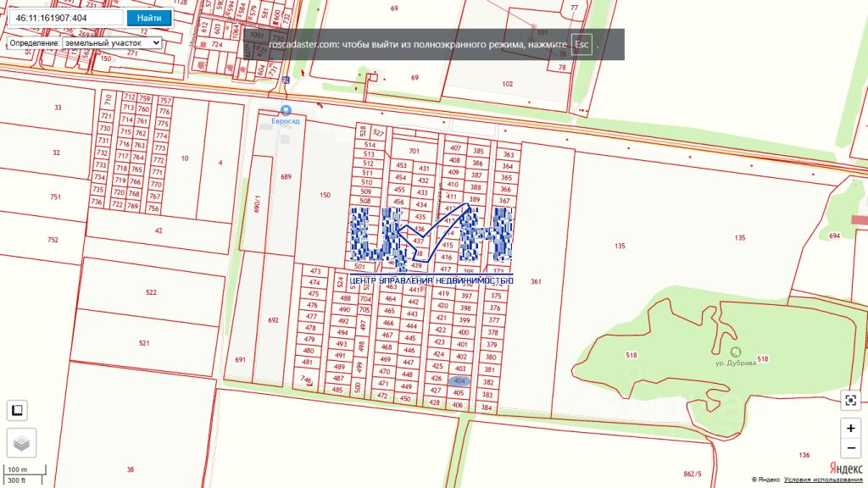The image size is (868, 488).
Task: Click parcel labeled 42
Action: click(x=159, y=230)
